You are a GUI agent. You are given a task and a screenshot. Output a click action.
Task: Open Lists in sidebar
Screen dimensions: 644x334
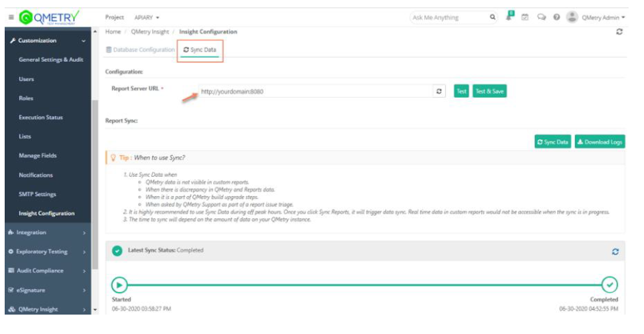click(25, 137)
